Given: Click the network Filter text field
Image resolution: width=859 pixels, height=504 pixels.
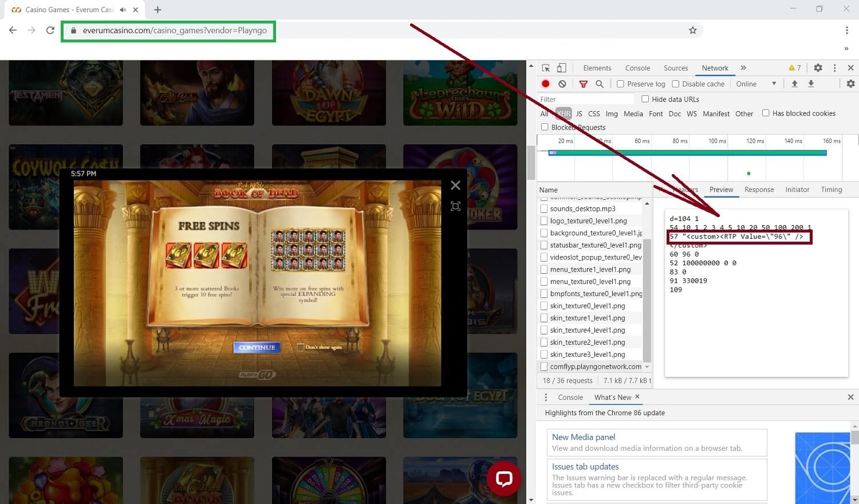Looking at the screenshot, I should click(x=585, y=99).
